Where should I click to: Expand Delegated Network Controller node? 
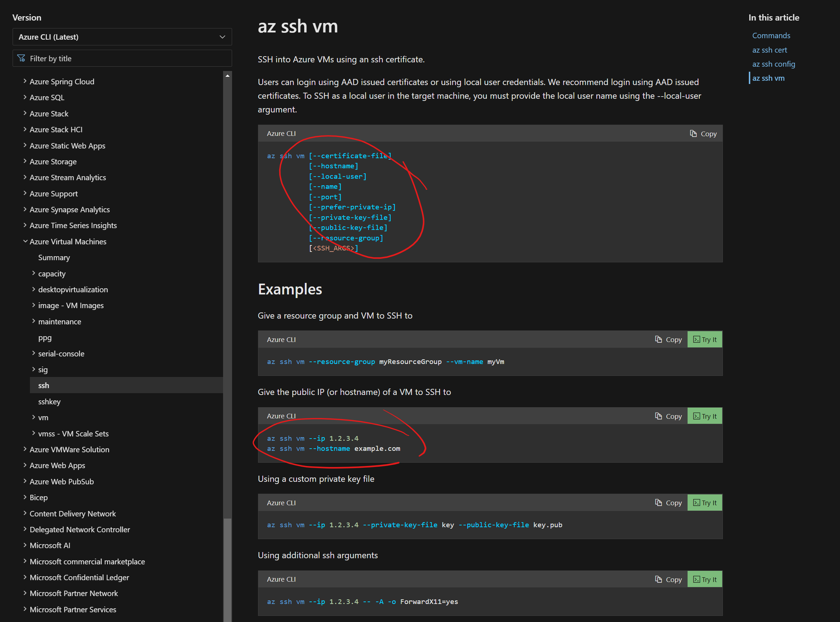(x=25, y=529)
